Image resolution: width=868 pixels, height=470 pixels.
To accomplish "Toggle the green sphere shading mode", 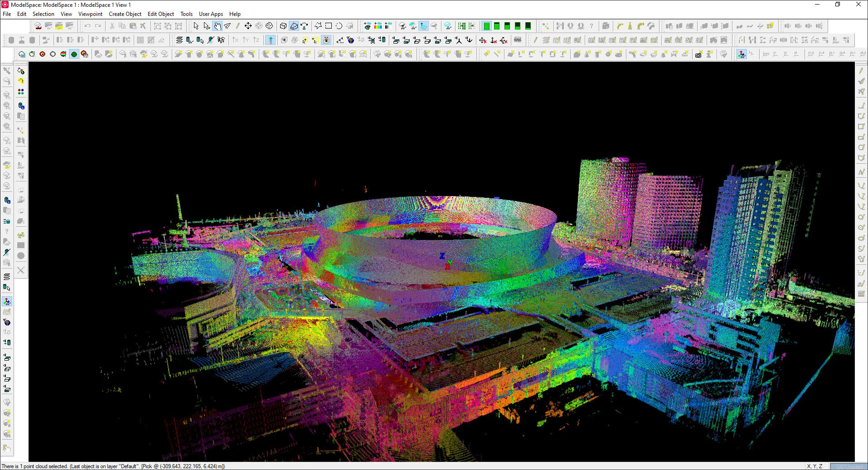I will [74, 54].
